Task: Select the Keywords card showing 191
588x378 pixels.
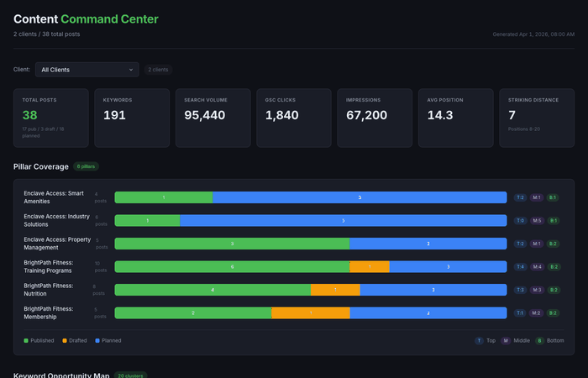Action: coord(132,118)
